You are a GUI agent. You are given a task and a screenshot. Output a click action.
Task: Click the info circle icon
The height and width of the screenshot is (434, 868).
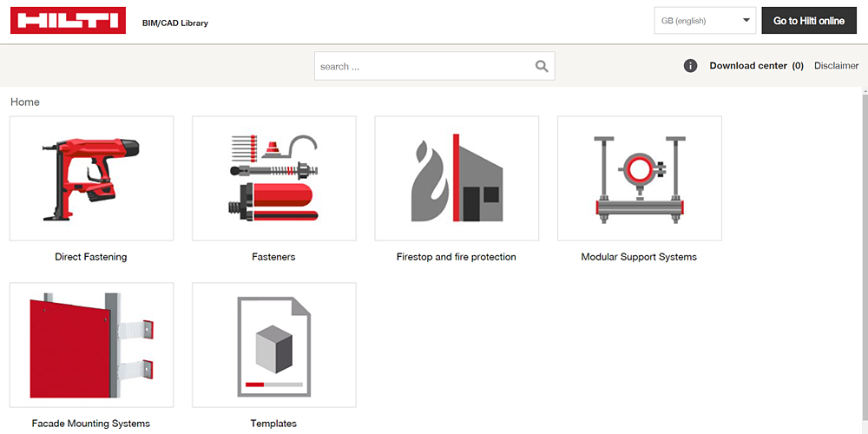691,66
